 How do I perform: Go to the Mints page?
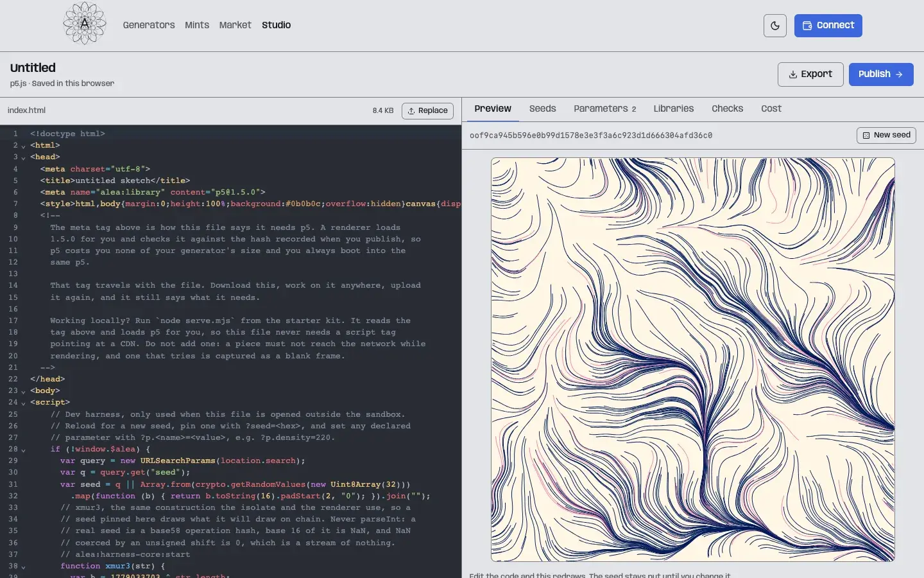197,25
